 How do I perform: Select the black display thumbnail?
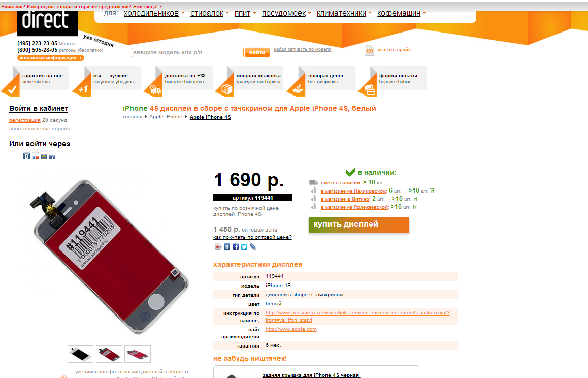point(80,354)
